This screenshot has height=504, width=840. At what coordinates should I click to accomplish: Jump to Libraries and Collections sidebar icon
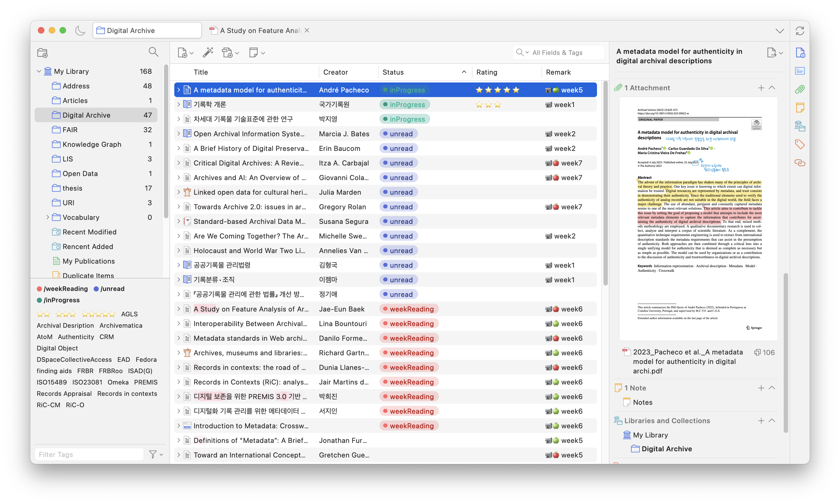coord(800,126)
